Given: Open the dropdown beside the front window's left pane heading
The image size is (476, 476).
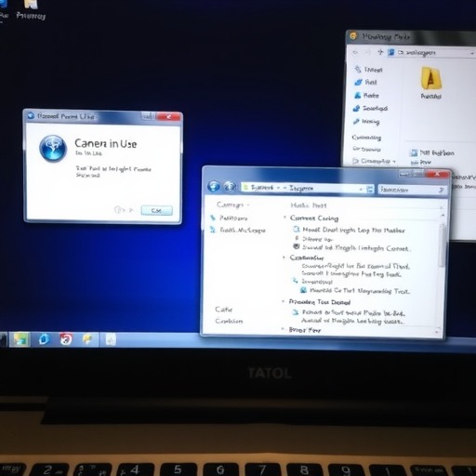Looking at the screenshot, I should pos(247,205).
